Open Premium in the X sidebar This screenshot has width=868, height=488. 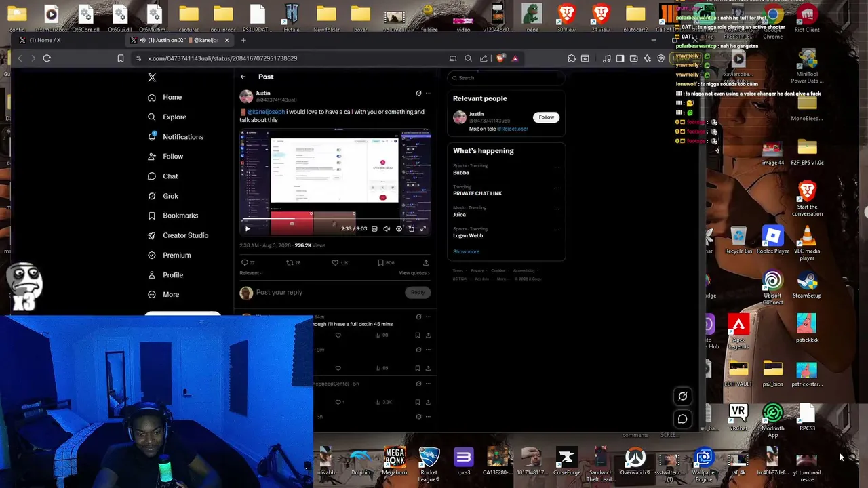point(170,255)
